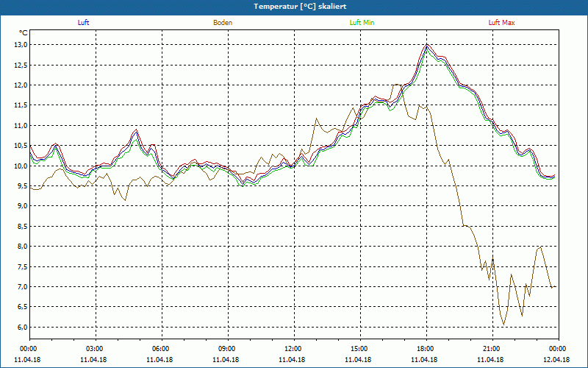Screen dimensions: 588x368
Task: Select the Boden legend entry
Action: pos(223,23)
